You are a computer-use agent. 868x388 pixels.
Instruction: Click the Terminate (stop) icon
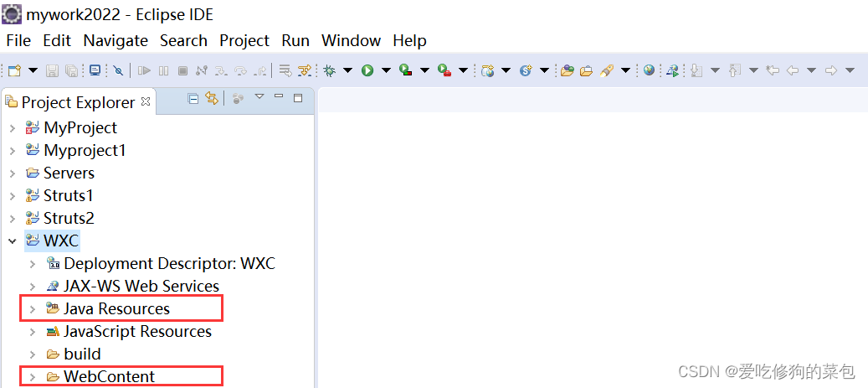point(182,70)
